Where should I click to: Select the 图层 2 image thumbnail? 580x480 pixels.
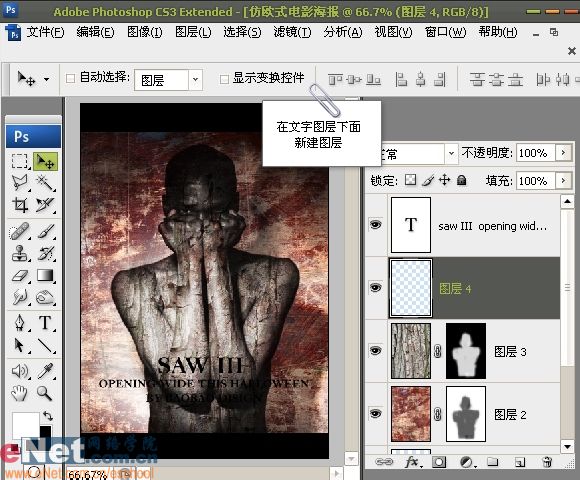(x=411, y=414)
